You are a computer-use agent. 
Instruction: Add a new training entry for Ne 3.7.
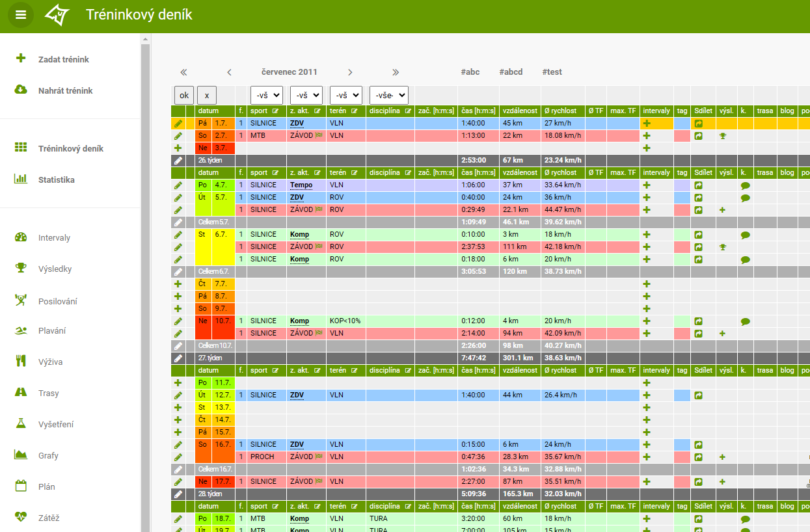pos(178,148)
